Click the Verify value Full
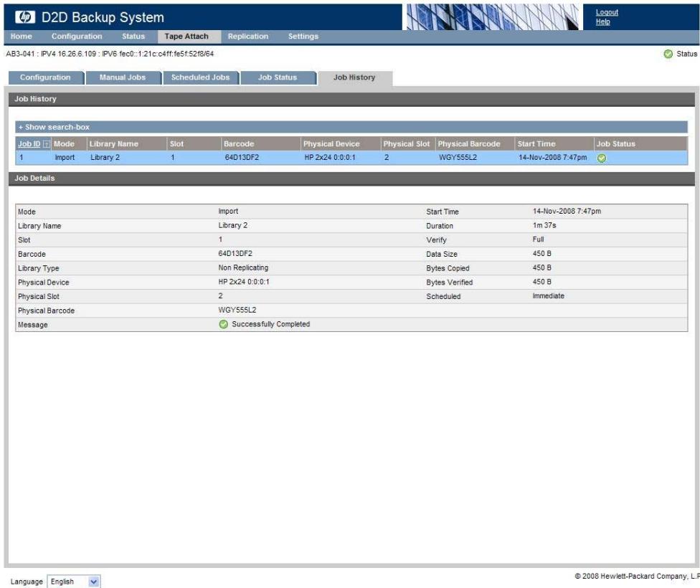The height and width of the screenshot is (588, 700). 538,240
